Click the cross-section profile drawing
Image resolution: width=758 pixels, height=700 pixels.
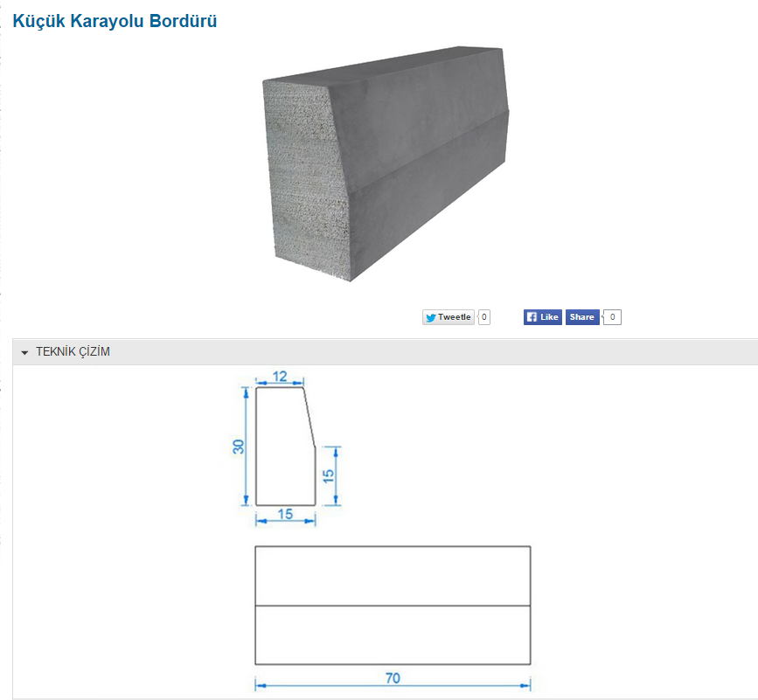[286, 446]
